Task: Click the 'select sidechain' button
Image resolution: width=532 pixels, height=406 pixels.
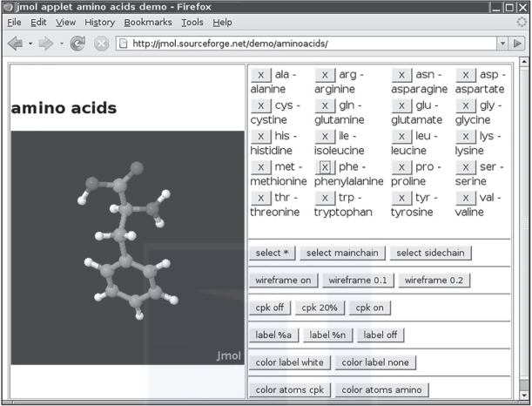Action: [x=430, y=253]
